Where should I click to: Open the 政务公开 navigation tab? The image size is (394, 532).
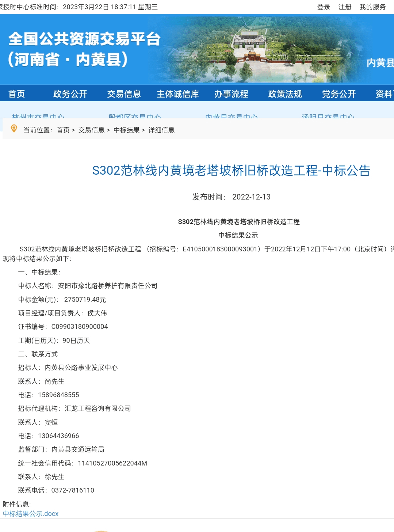coord(70,94)
